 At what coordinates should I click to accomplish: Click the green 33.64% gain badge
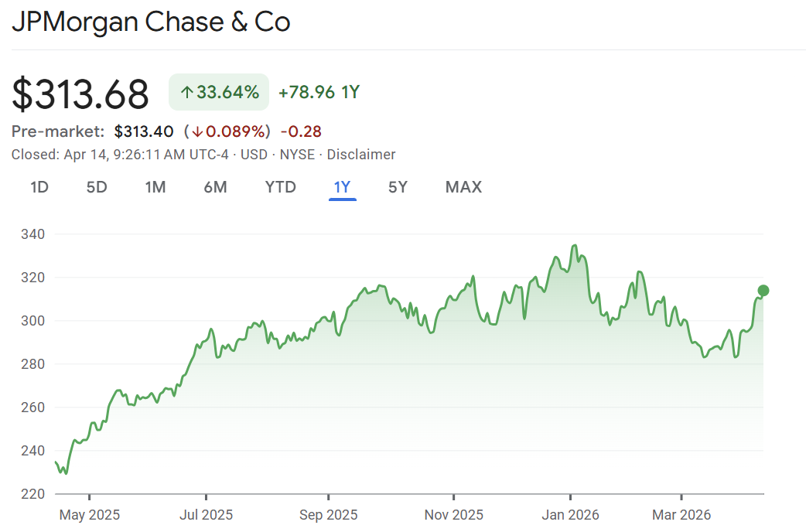click(219, 93)
